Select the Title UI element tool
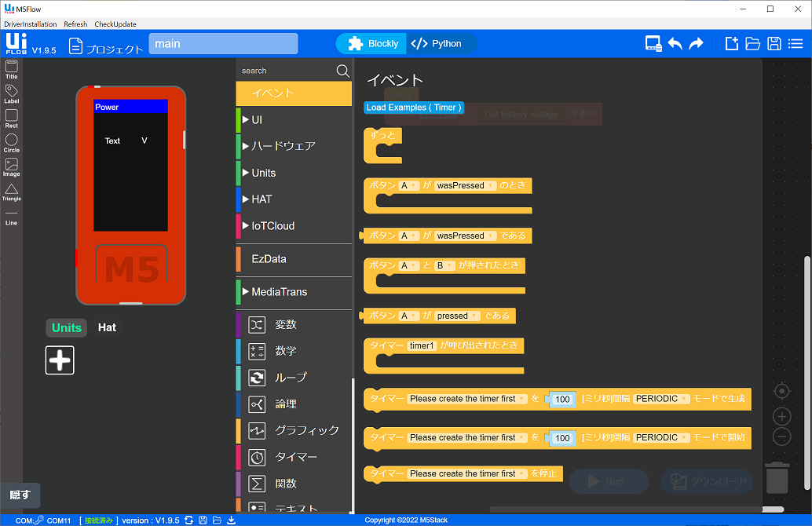 12,69
